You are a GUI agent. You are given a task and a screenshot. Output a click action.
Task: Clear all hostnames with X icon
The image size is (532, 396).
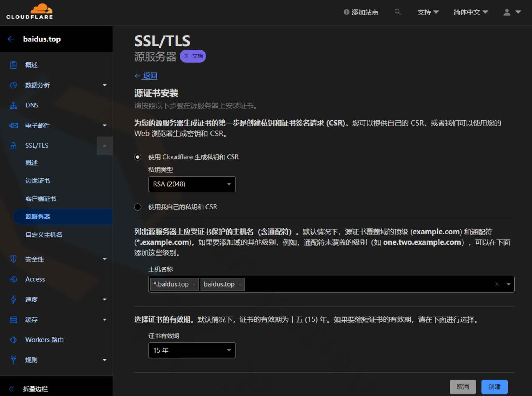click(497, 284)
